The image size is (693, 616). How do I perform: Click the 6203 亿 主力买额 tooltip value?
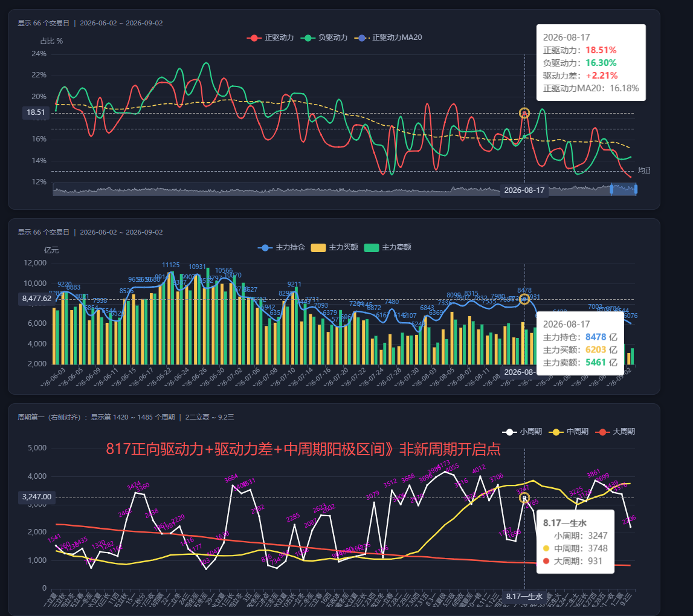(601, 350)
